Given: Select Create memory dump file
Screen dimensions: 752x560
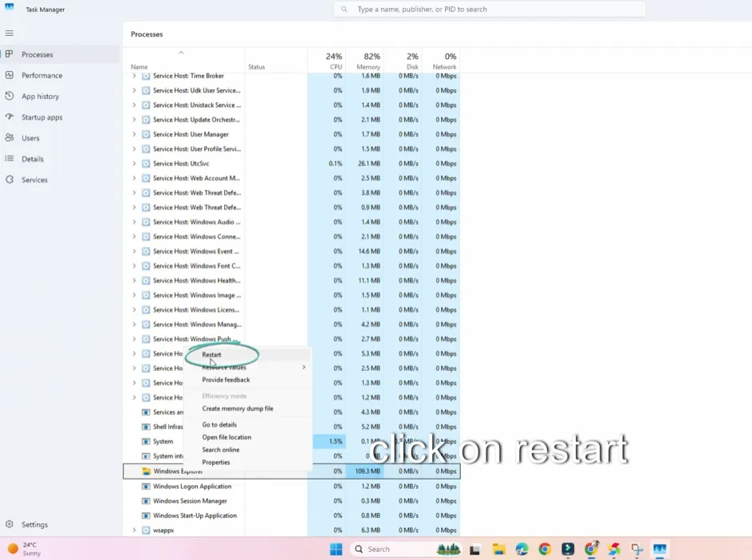Looking at the screenshot, I should (x=238, y=408).
